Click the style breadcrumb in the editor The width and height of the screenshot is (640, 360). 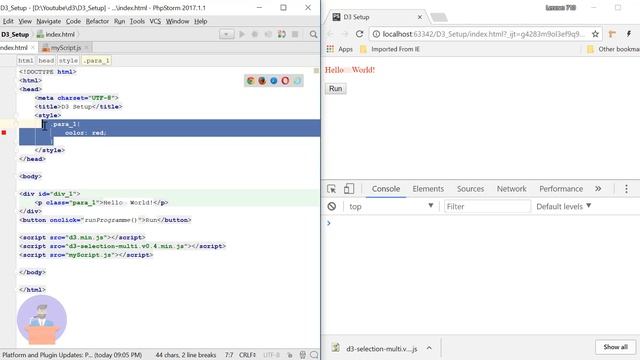tap(68, 60)
